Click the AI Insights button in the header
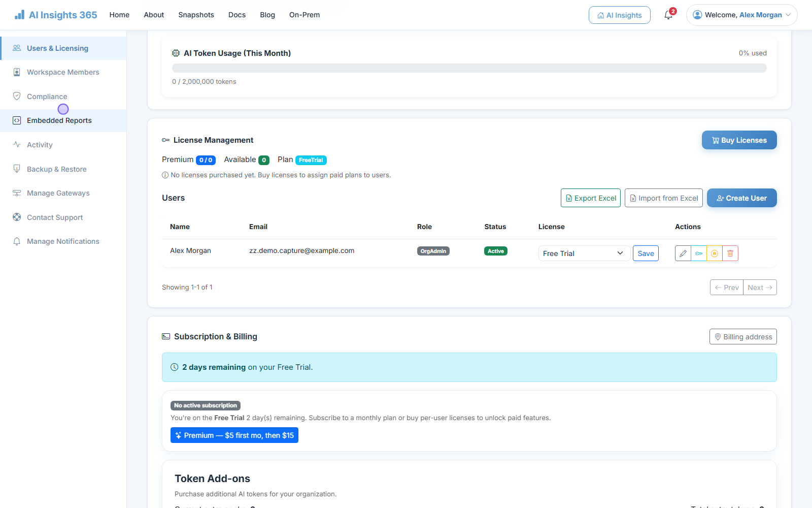812x508 pixels. [x=620, y=15]
